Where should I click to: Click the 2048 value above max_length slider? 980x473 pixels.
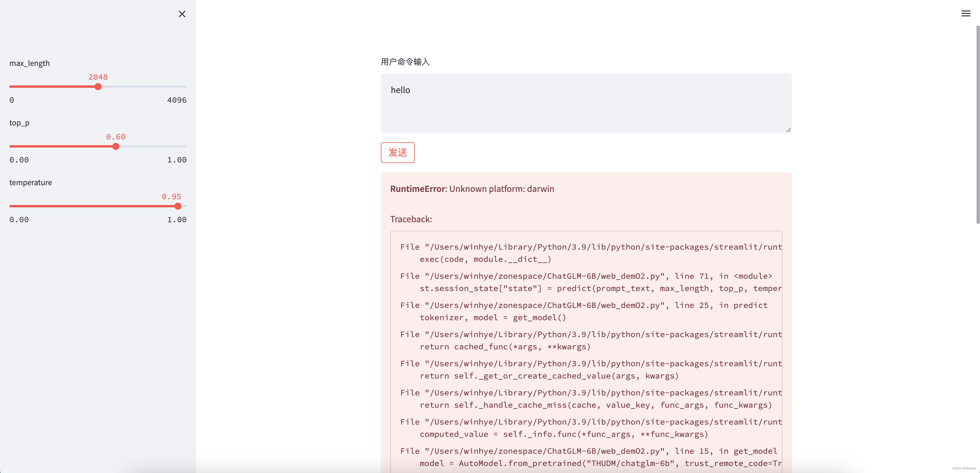tap(98, 77)
